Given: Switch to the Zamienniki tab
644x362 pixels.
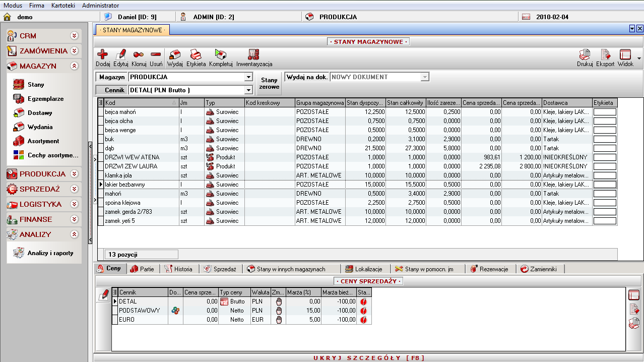Looking at the screenshot, I should click(x=539, y=269).
